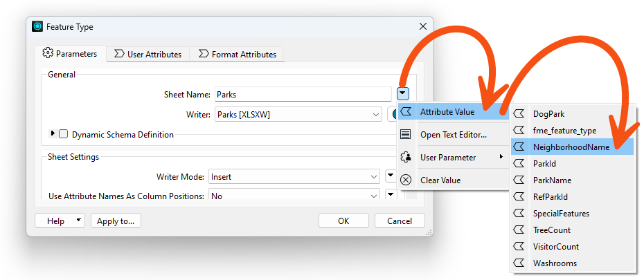Expand the Dynamic Schema Definition section

(x=53, y=133)
